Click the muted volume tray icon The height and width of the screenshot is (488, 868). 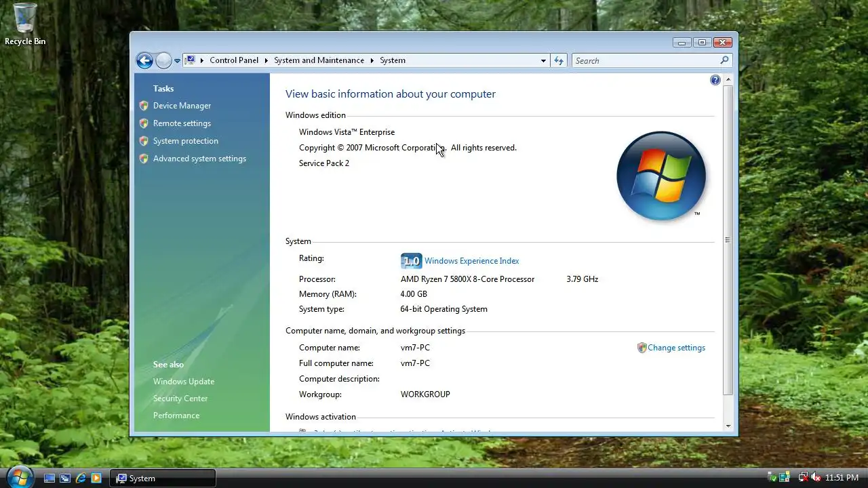[816, 478]
